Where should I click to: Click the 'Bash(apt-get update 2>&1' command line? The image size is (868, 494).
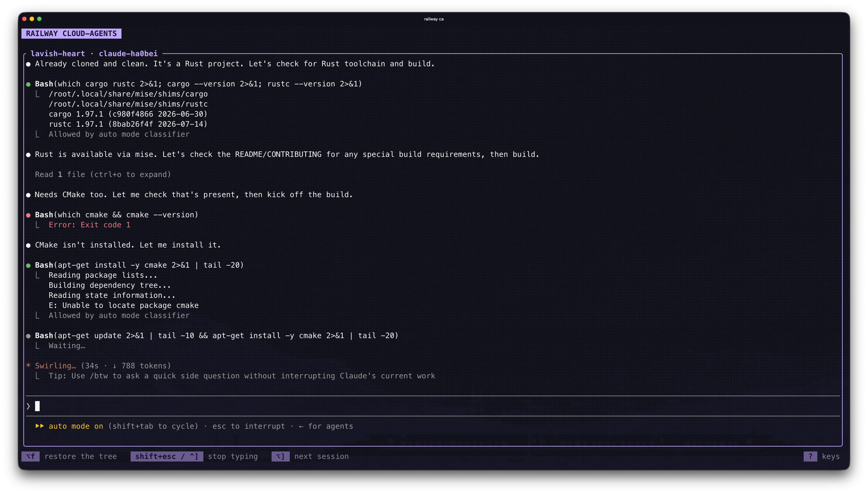coord(216,336)
